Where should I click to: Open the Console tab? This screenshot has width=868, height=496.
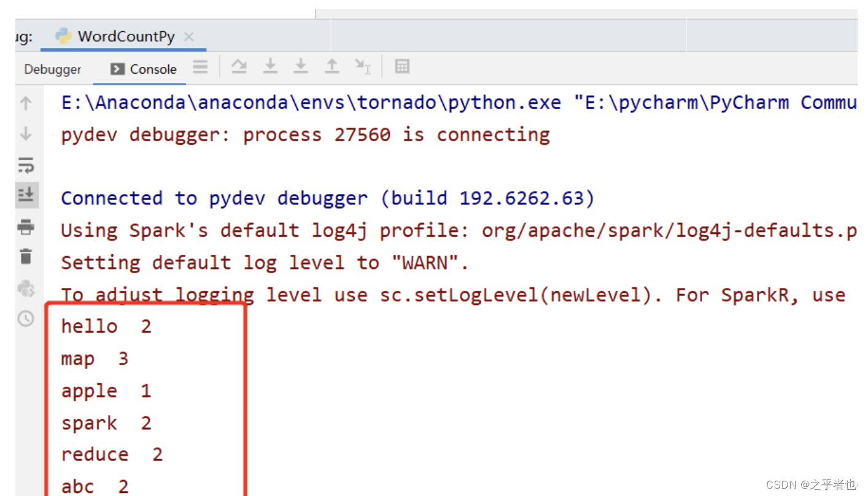144,69
